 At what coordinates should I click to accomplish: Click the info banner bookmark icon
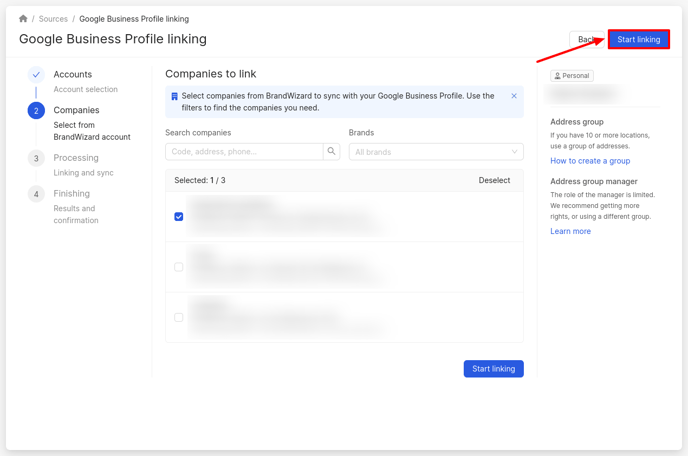pos(174,97)
